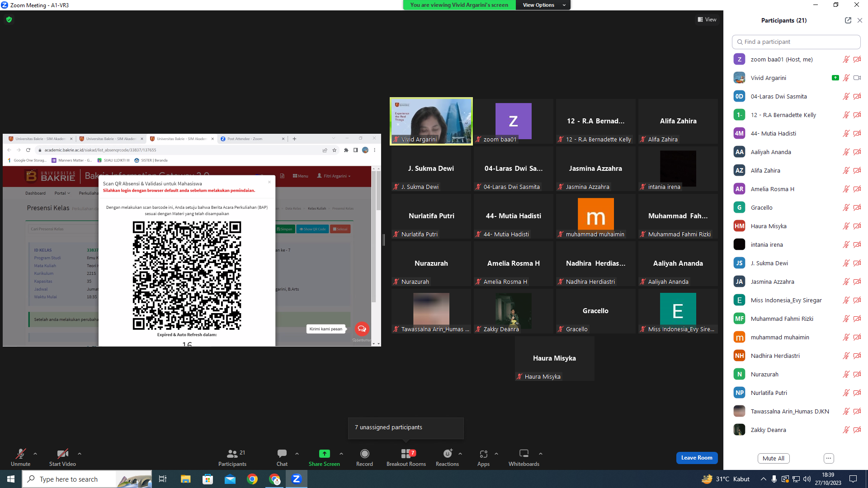868x488 pixels.
Task: Start recording with the Record button
Action: (x=364, y=457)
